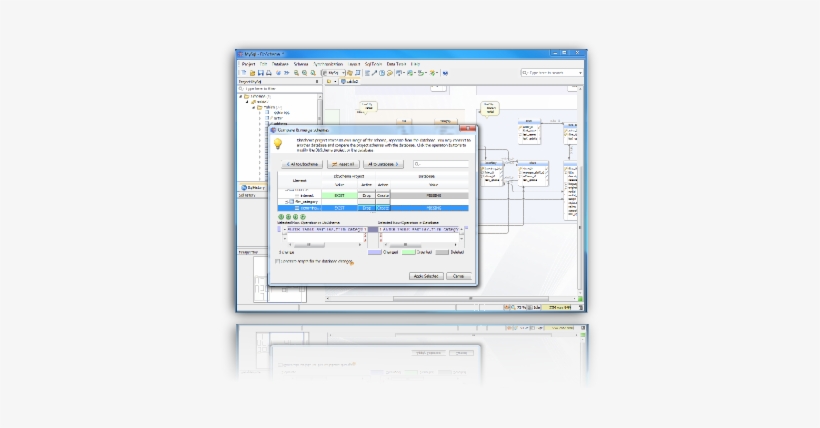
Task: Toggle the checkbox below the legend in the dialog
Action: [278, 261]
